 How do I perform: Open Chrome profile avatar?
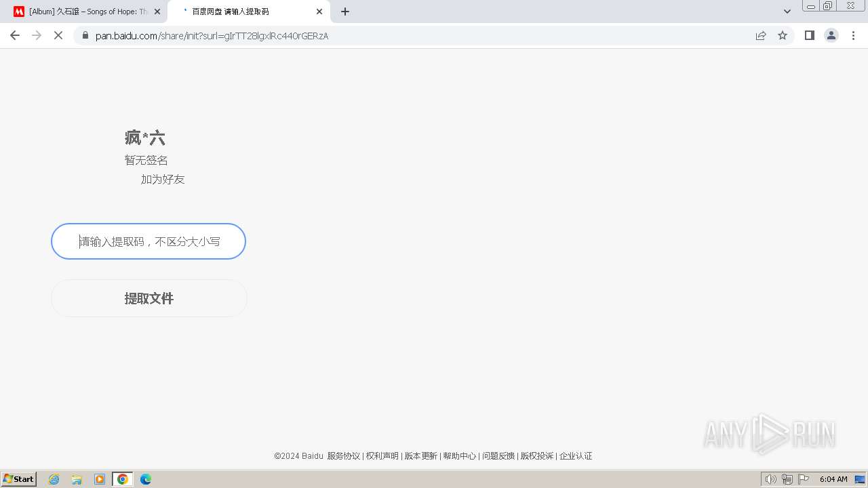point(831,35)
